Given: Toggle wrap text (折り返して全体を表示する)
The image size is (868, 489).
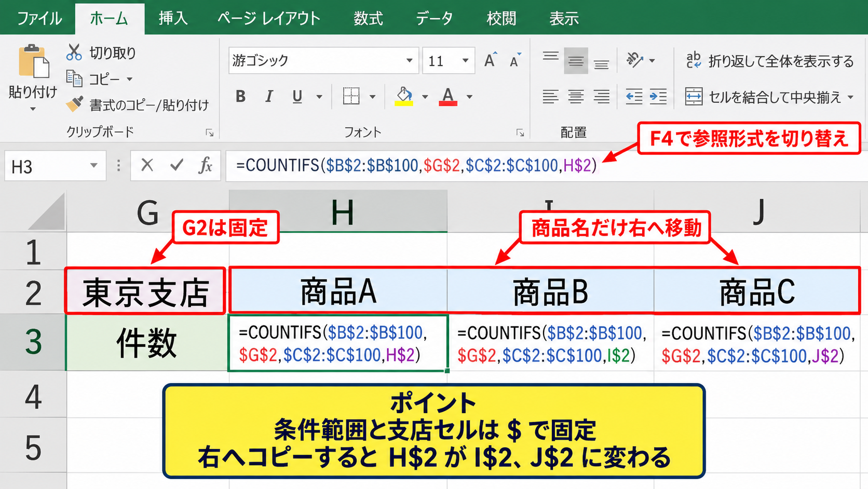Looking at the screenshot, I should 769,61.
